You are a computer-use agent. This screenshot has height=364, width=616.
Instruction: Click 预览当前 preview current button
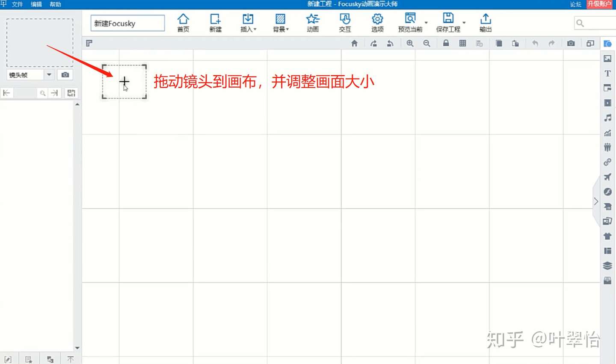[x=410, y=23]
